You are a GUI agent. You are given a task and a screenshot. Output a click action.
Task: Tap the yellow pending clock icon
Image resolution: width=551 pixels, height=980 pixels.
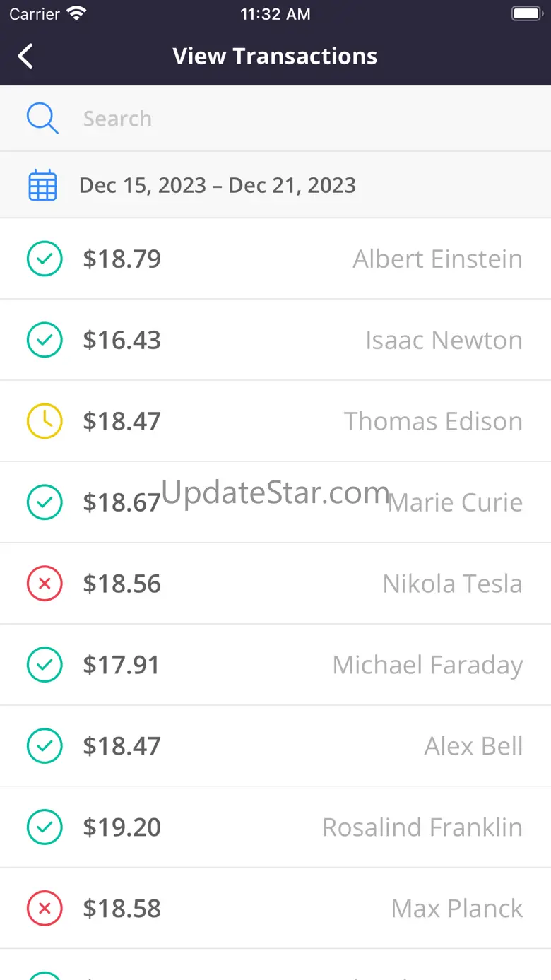tap(45, 421)
